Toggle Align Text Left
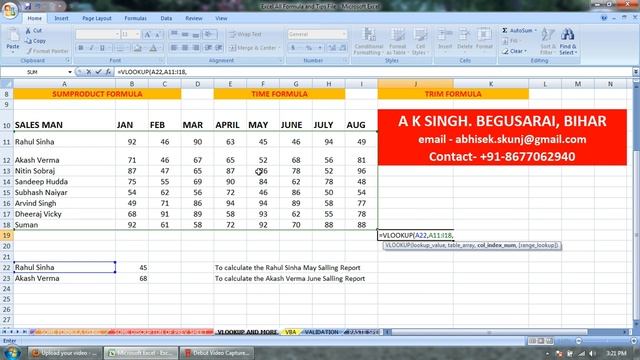The height and width of the screenshot is (360, 640). 174,48
